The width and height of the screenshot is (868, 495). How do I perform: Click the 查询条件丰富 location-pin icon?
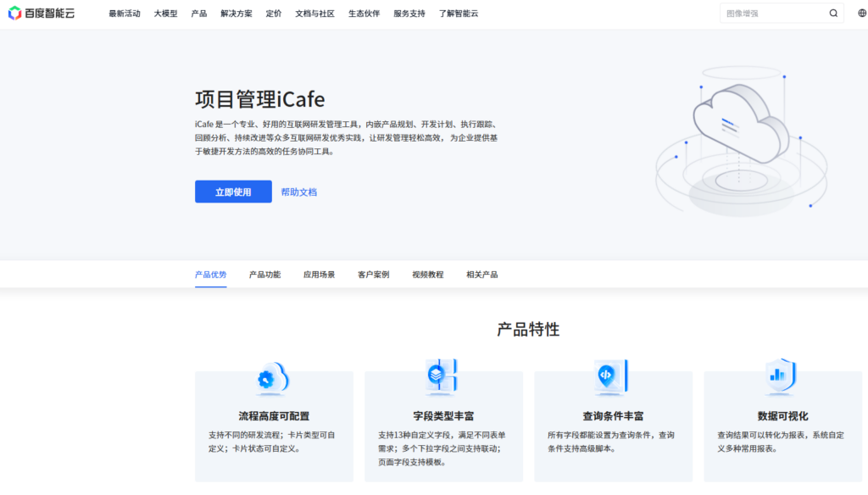tap(613, 379)
